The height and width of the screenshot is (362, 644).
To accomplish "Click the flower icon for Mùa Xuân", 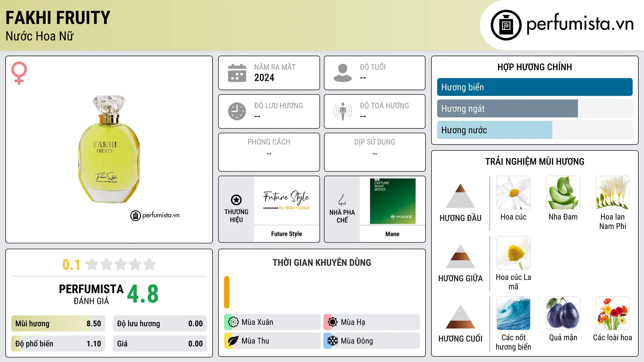I will (x=233, y=322).
